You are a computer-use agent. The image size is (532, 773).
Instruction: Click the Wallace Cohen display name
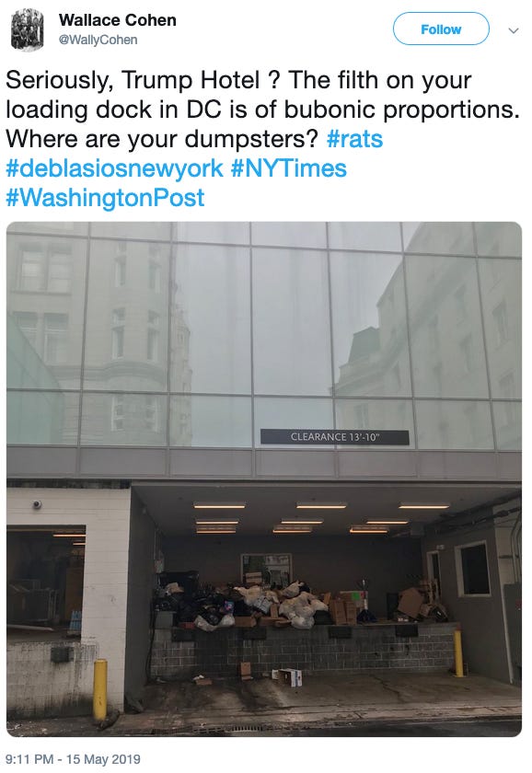pos(117,20)
